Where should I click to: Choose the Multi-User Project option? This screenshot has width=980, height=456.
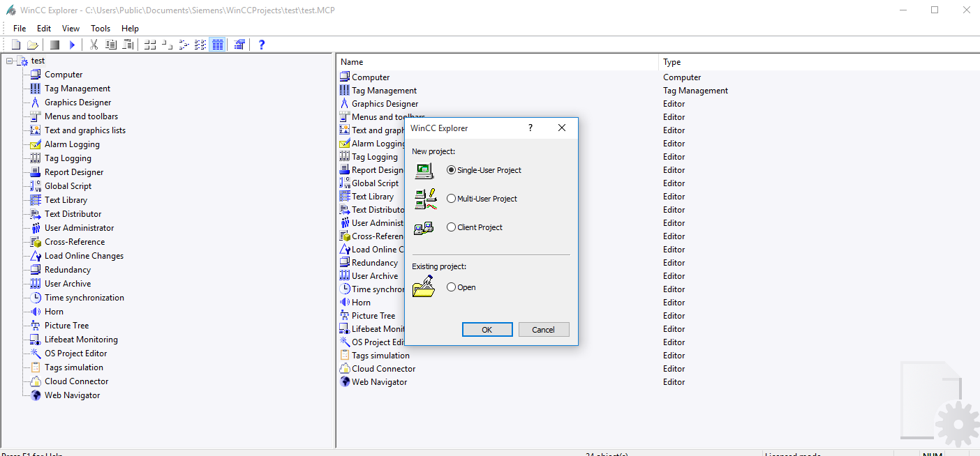pos(452,199)
